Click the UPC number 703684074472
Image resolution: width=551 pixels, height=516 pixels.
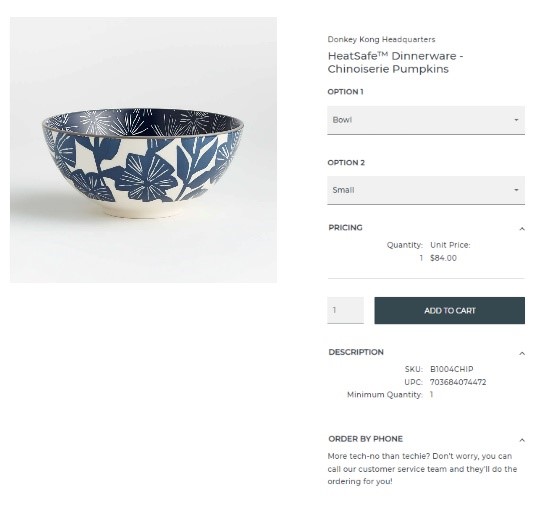(458, 382)
